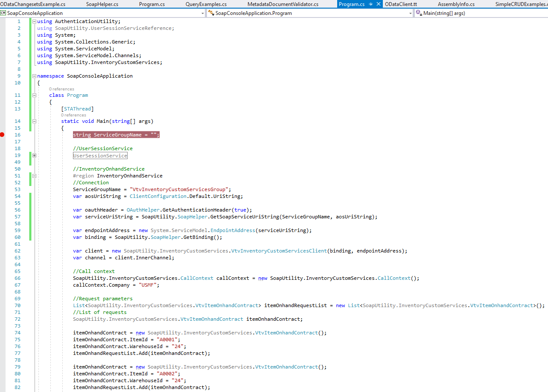Click itemOnhandRequestList.Add on line 77

pos(110,353)
